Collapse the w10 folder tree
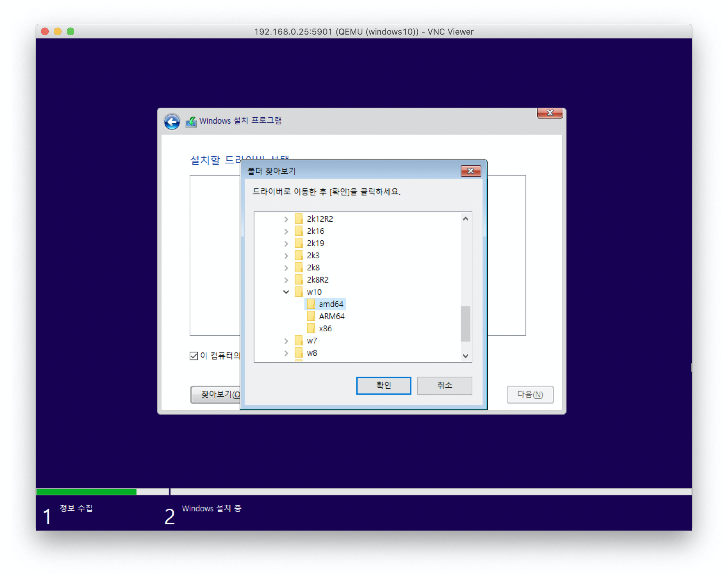728x578 pixels. pos(286,292)
